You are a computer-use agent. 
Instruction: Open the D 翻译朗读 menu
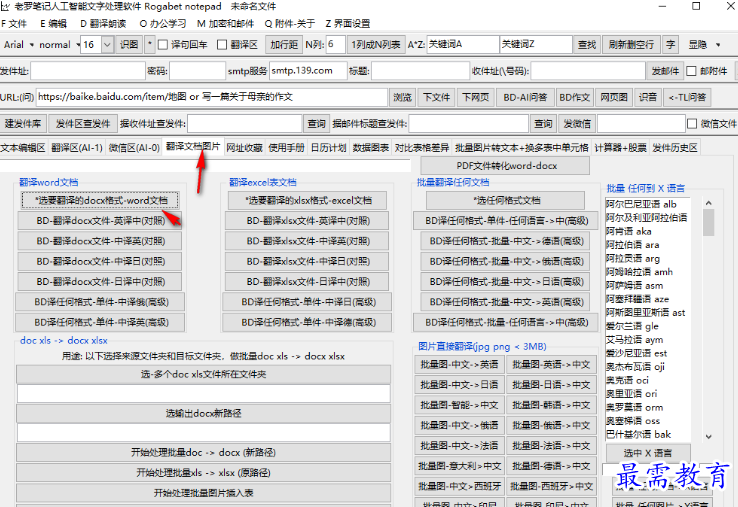tap(103, 24)
